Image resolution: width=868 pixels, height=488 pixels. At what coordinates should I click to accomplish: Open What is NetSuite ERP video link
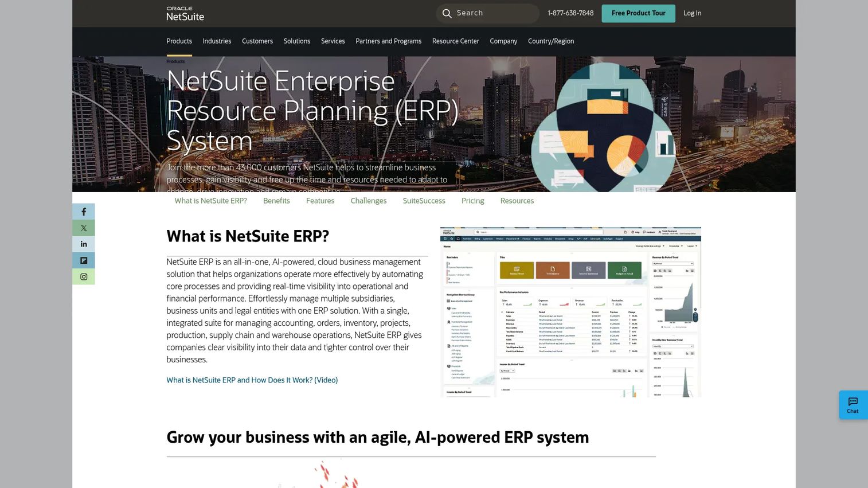252,380
